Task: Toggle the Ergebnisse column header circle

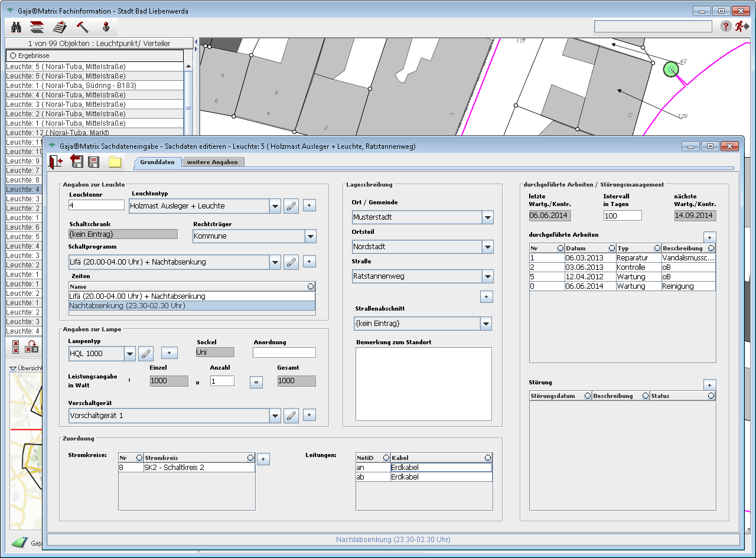Action: (x=12, y=56)
